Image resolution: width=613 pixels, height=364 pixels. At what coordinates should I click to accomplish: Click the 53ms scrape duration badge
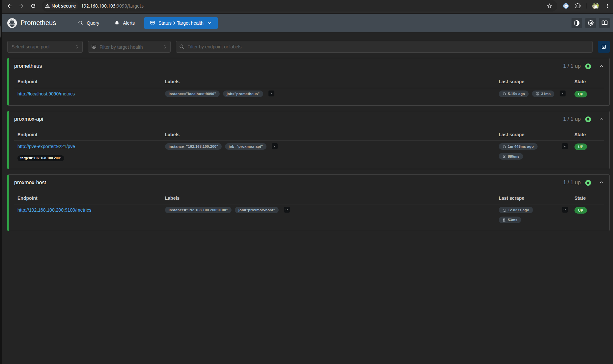coord(510,220)
